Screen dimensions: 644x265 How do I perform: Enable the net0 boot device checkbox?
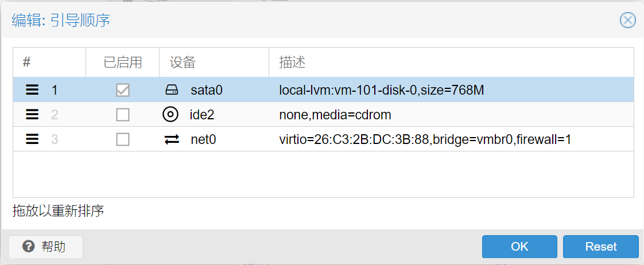(123, 140)
